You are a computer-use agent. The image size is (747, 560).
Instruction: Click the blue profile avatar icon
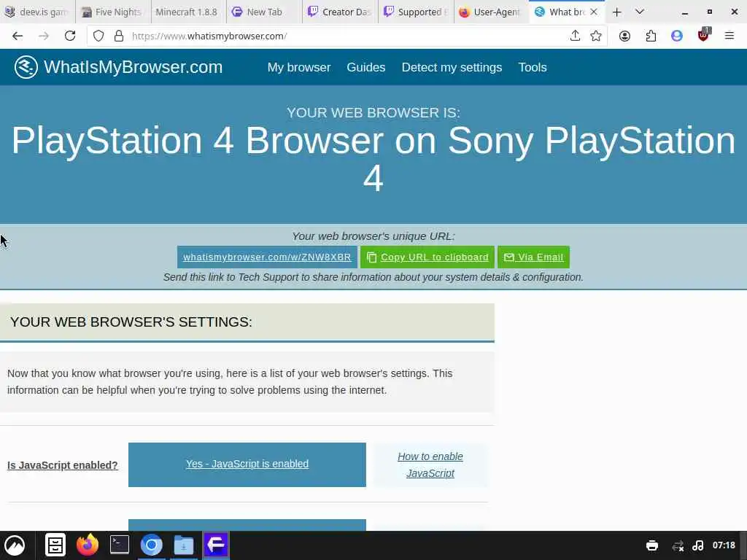[676, 36]
